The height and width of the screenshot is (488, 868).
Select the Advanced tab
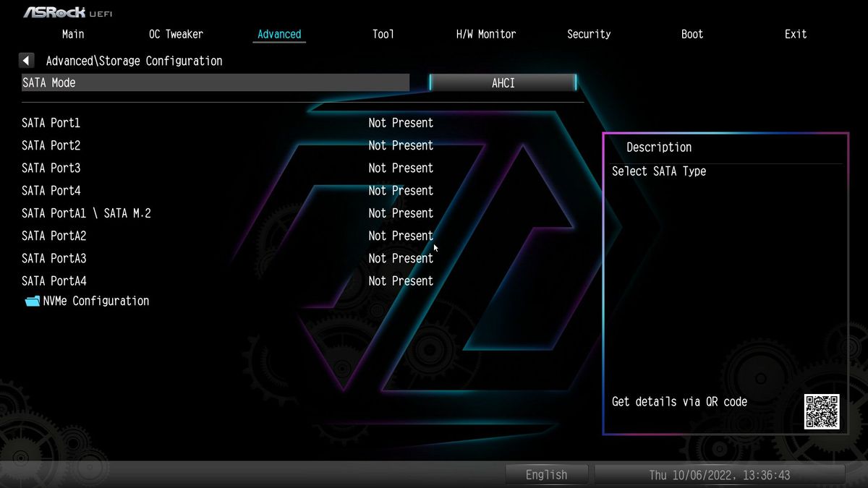(x=279, y=34)
